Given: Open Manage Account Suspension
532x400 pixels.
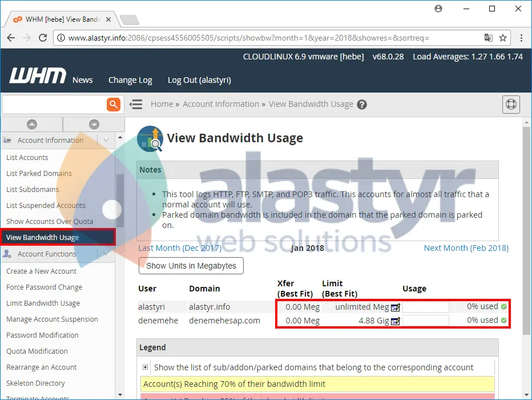Looking at the screenshot, I should 52,319.
